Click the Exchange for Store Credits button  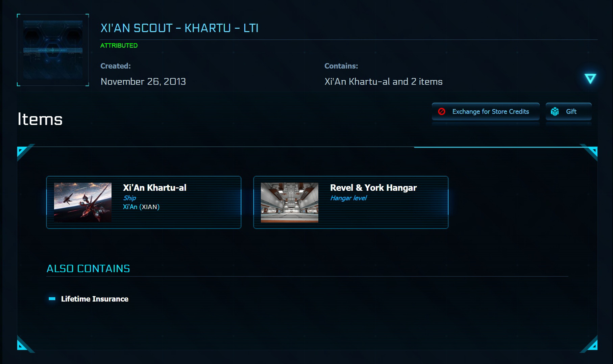coord(486,111)
